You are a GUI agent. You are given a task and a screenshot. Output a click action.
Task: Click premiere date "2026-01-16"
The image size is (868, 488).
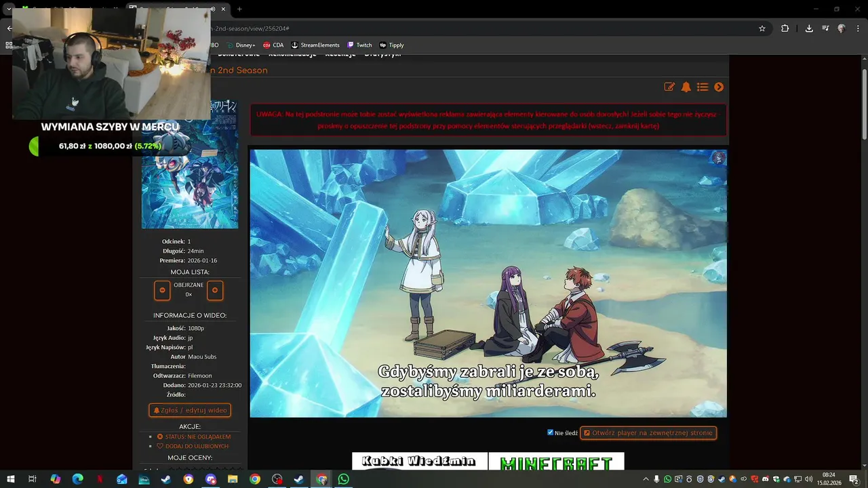point(202,260)
